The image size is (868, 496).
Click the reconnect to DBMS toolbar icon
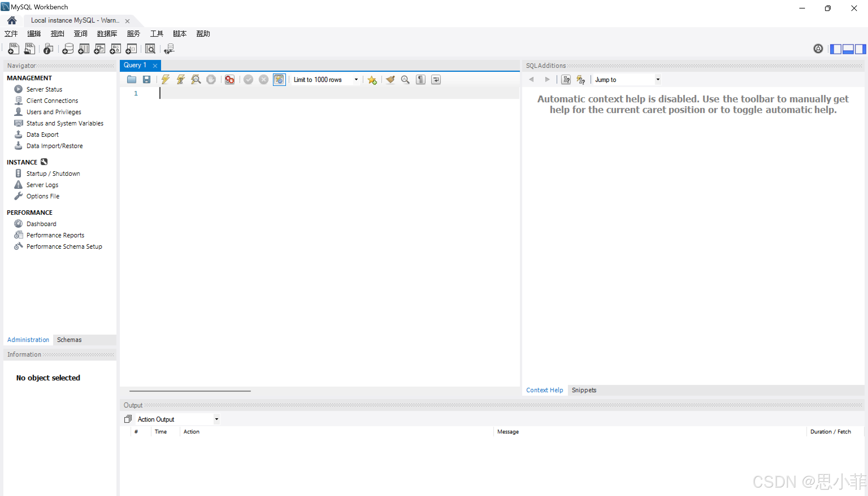point(169,49)
